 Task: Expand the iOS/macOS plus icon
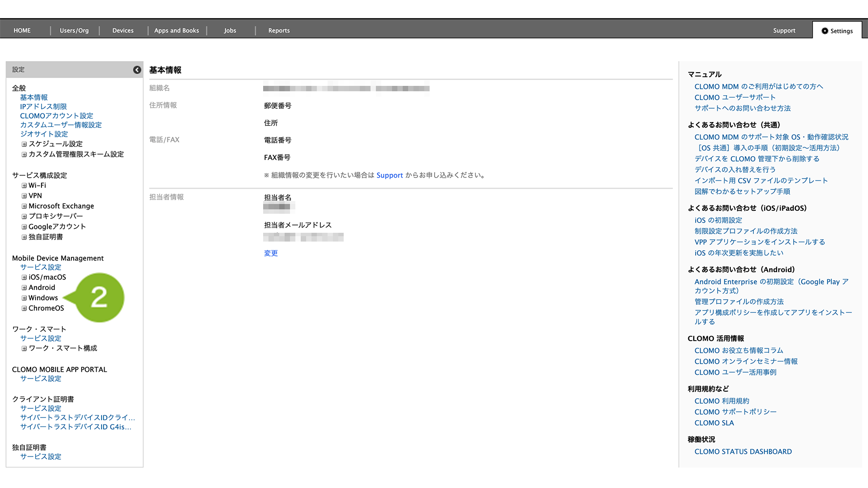click(x=24, y=277)
